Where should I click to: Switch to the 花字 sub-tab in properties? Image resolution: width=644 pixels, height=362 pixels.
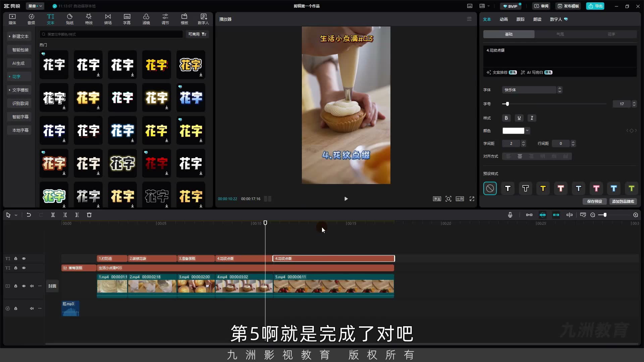tap(611, 34)
